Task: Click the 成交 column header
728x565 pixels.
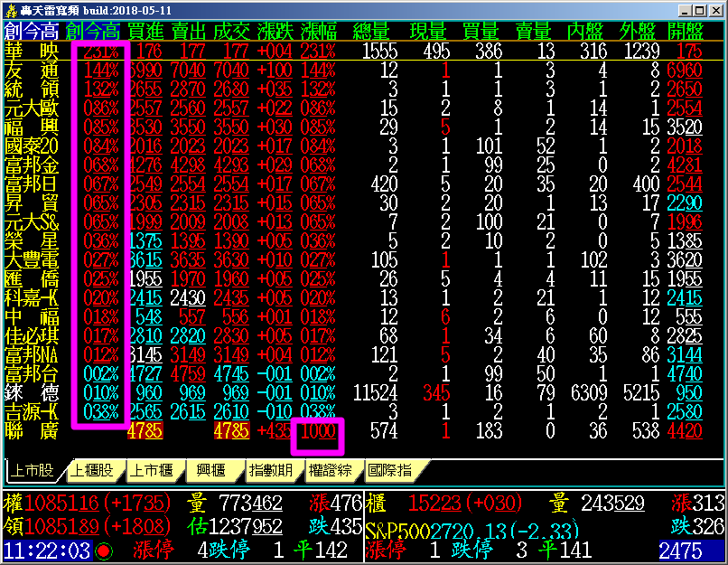Action: (232, 31)
